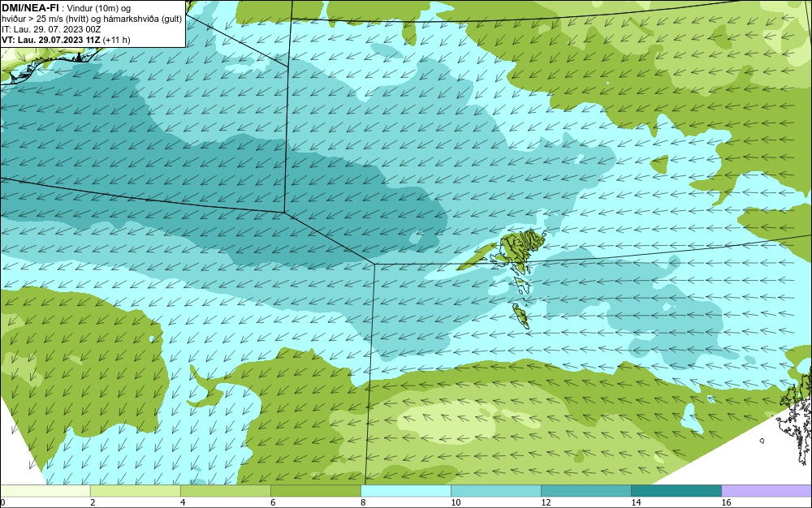
Task: Click the 10–12 m/s turquoise legend swatch
Action: click(496, 491)
